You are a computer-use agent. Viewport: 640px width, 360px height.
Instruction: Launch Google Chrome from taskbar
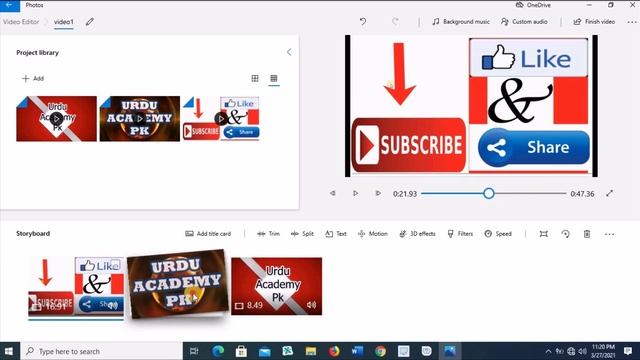[380, 351]
